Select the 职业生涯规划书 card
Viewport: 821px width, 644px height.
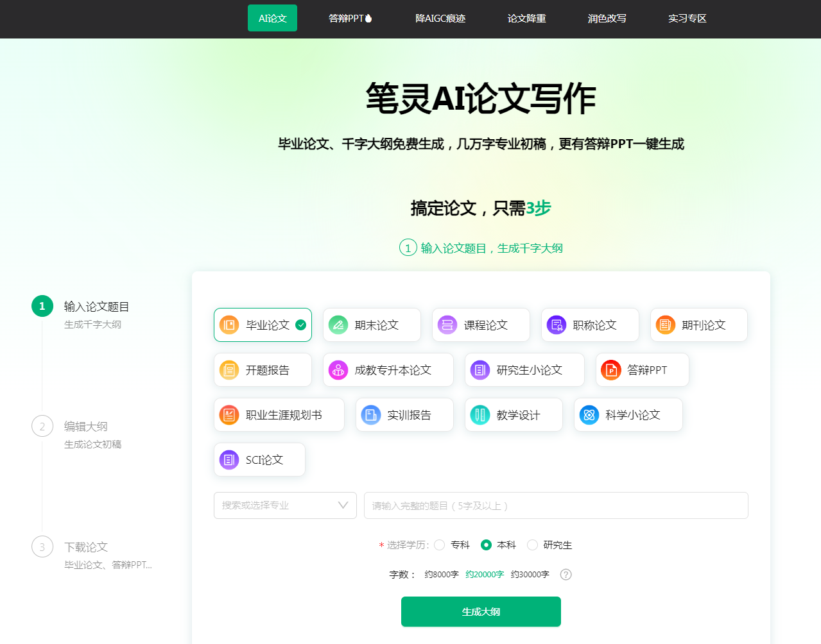pos(279,415)
